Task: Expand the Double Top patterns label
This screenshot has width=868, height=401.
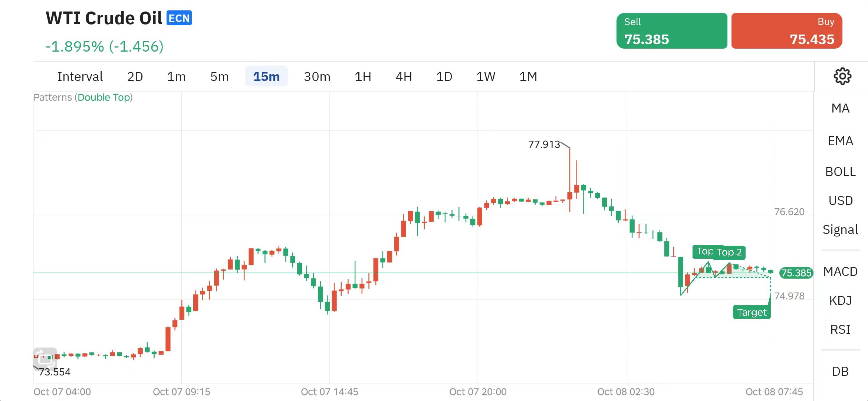Action: (x=104, y=97)
